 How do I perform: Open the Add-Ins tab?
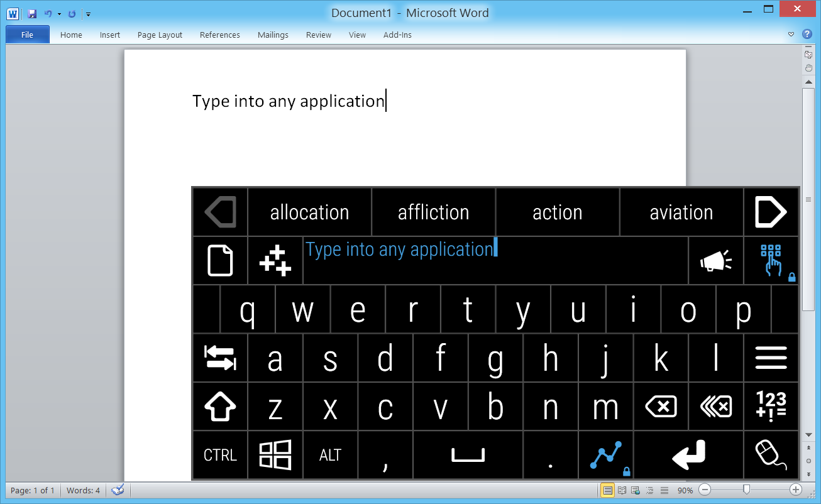[397, 35]
